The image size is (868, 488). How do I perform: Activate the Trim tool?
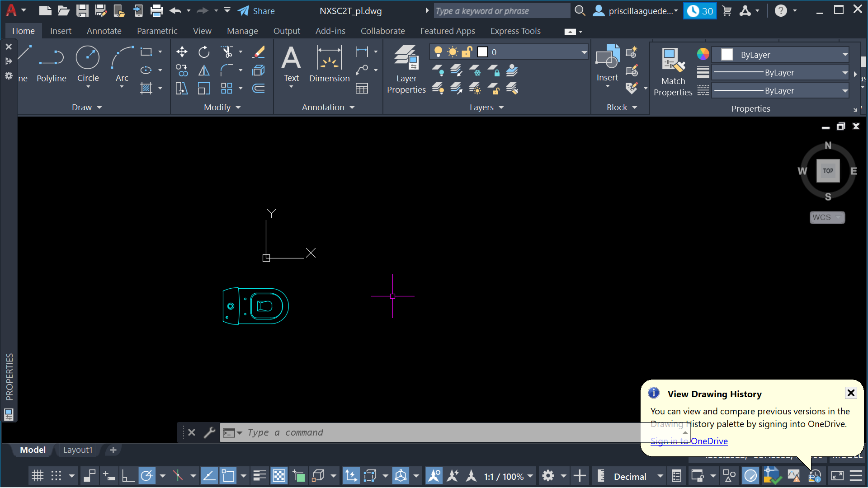pyautogui.click(x=227, y=52)
